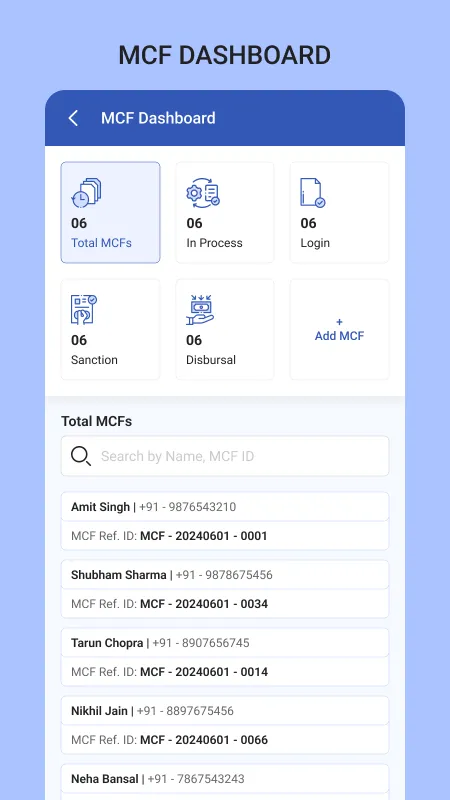
Task: Select MCF - 20240601 - 0014 reference
Action: (x=204, y=672)
